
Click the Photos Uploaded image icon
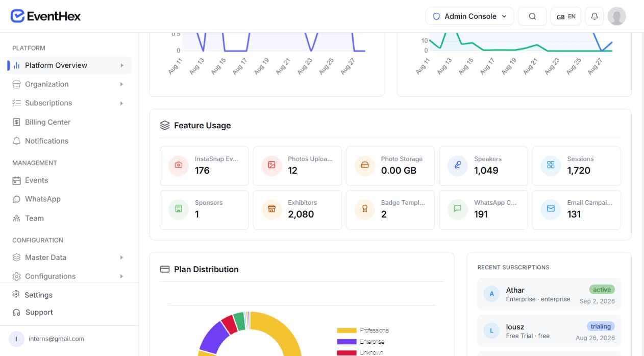(x=271, y=165)
